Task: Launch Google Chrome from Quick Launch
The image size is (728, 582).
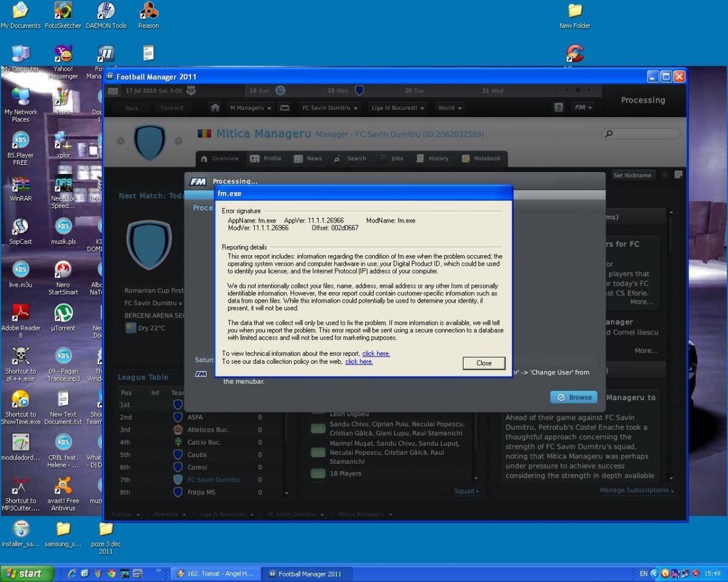Action: click(111, 574)
